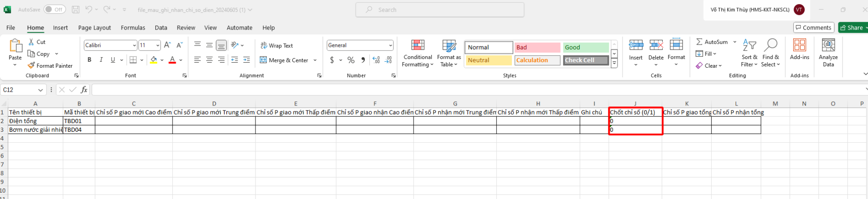
Task: Click the Analyze Data icon
Action: (x=828, y=45)
